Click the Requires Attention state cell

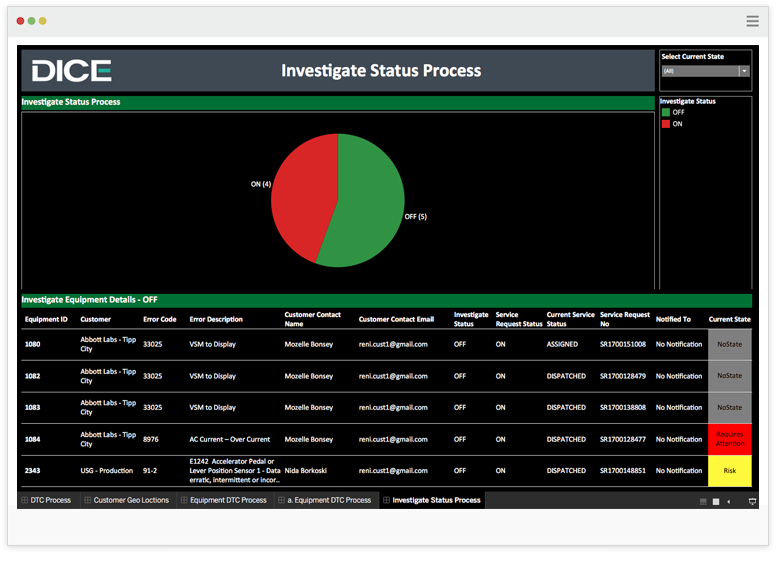pos(729,439)
